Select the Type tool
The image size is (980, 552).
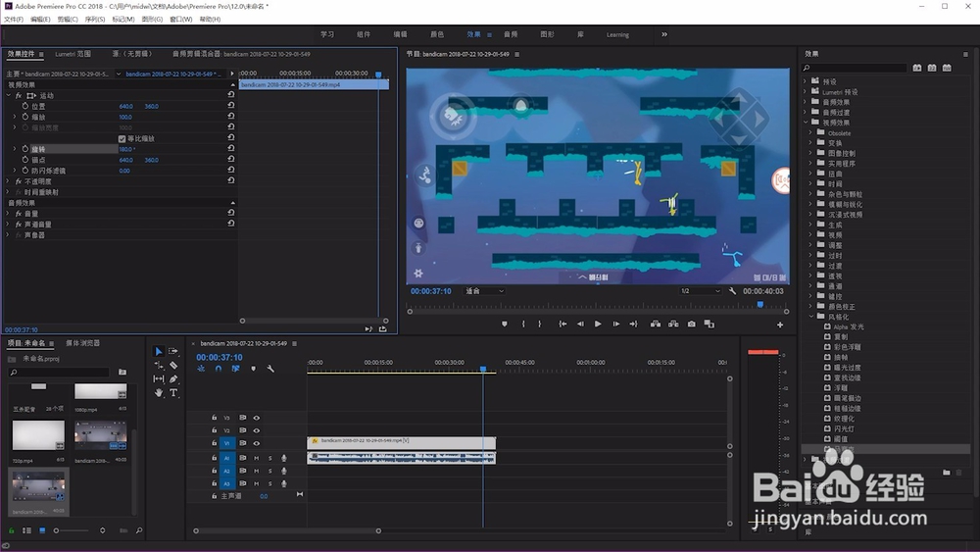coord(173,392)
